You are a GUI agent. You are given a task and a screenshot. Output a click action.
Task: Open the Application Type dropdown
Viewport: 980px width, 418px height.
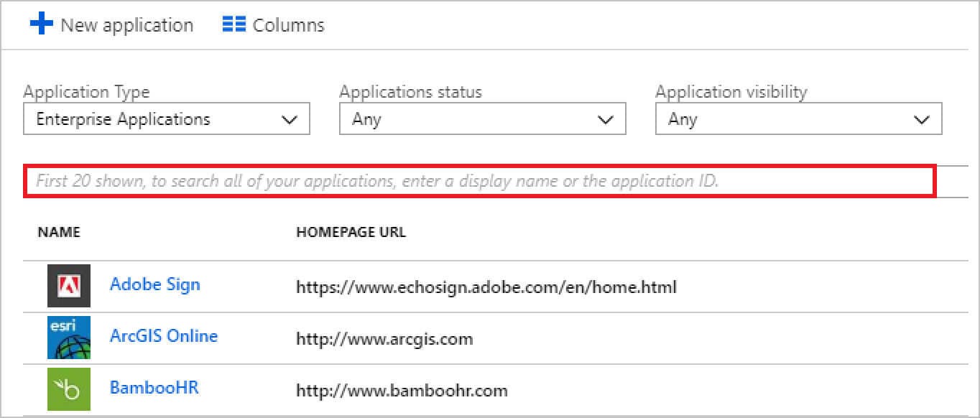tap(167, 119)
